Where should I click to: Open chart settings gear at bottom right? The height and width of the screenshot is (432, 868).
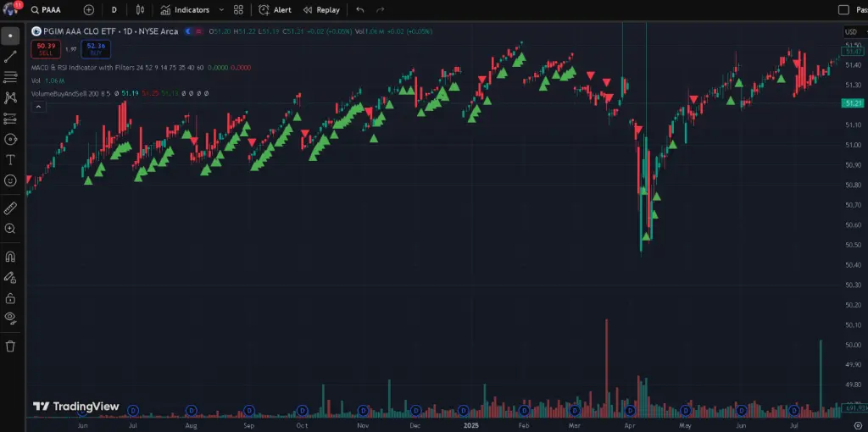[x=858, y=425]
